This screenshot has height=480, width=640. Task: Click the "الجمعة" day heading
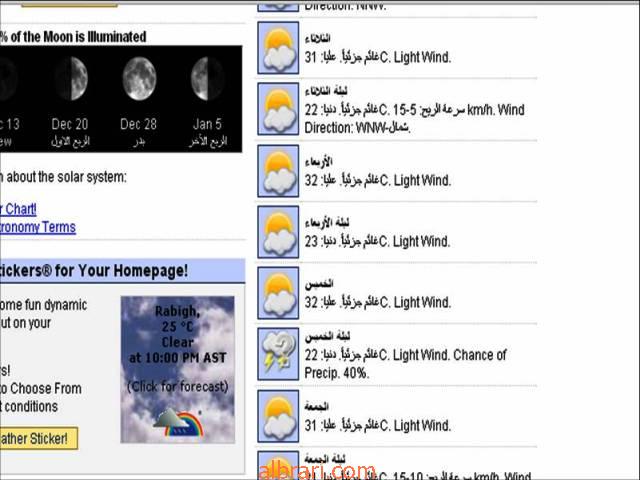(x=316, y=407)
